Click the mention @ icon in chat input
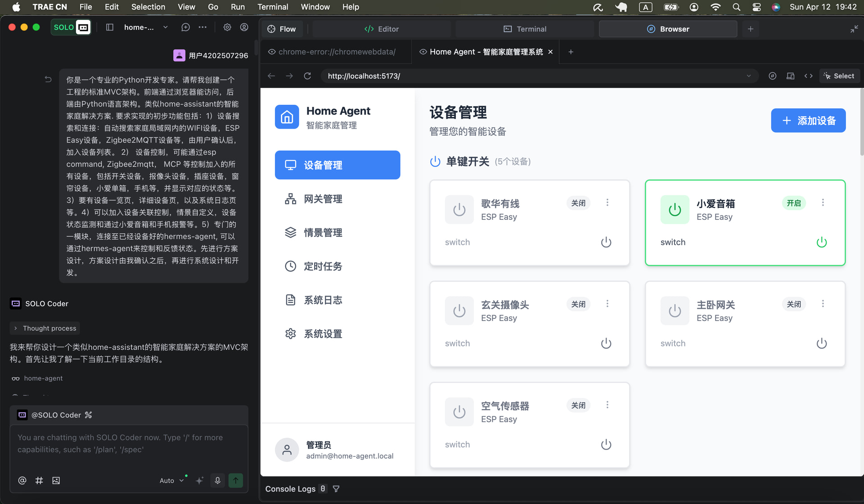The width and height of the screenshot is (864, 504). pyautogui.click(x=22, y=481)
